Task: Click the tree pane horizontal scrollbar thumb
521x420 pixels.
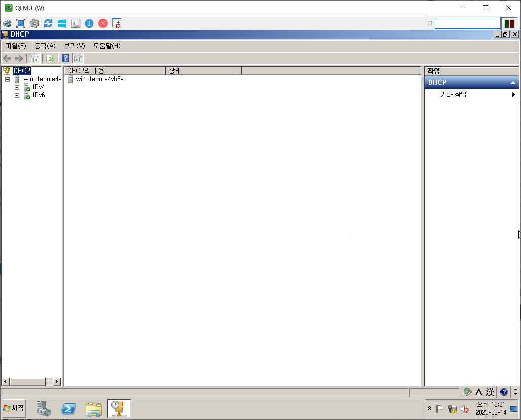Action: pos(27,381)
